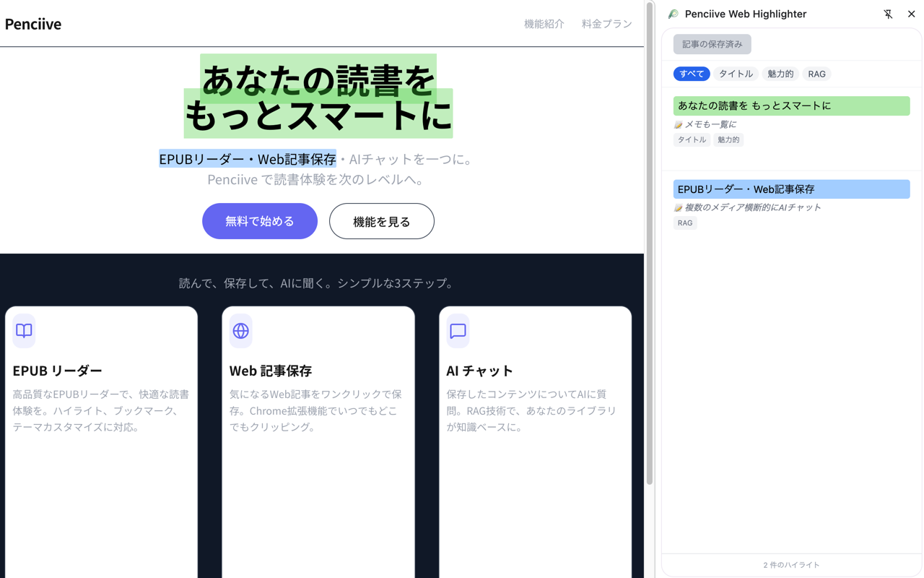
Task: Open the blue highlight EPUBリーダー・Web記事保存 in sidebar
Action: [x=791, y=189]
